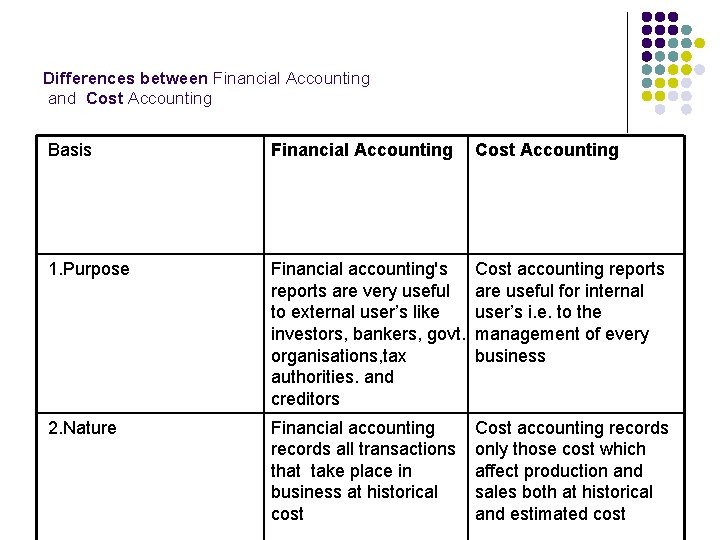
Task: Click the Financial Accounting nature description text
Action: tap(363, 471)
